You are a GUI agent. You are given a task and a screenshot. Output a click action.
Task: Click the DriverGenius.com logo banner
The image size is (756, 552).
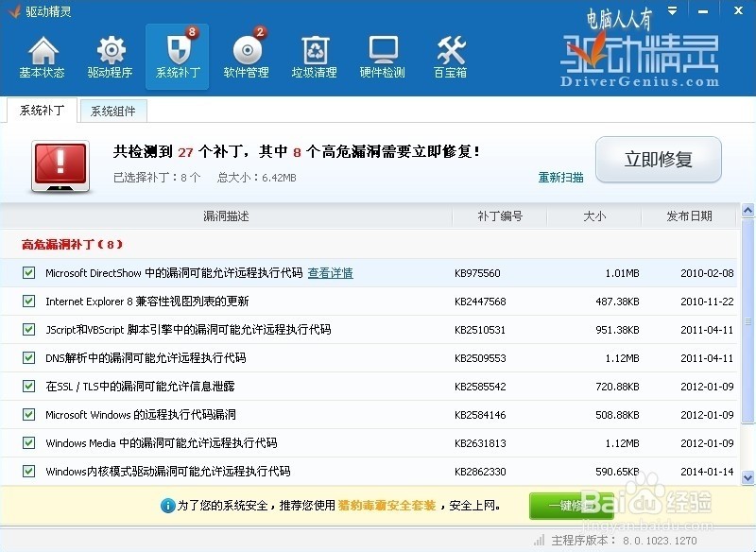point(640,60)
